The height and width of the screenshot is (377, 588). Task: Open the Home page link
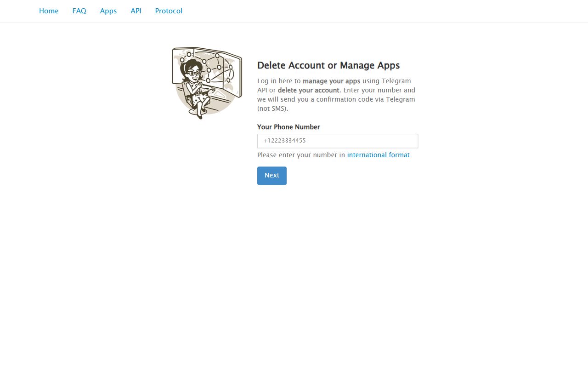(49, 11)
